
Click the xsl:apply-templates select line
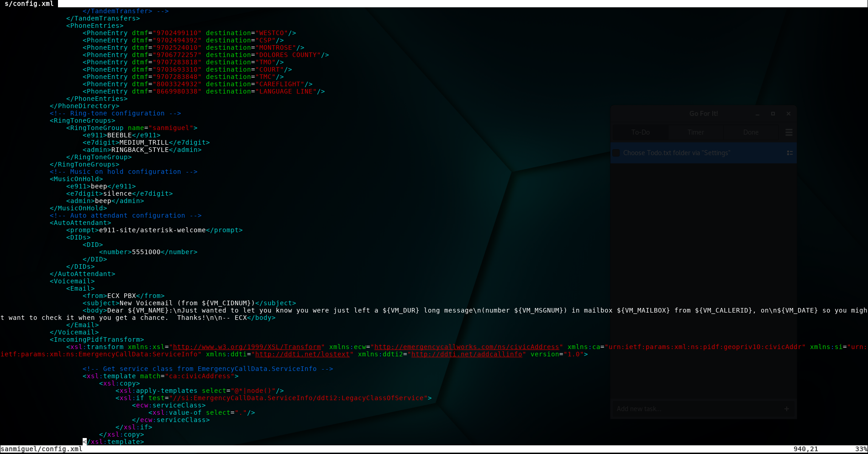(200, 391)
